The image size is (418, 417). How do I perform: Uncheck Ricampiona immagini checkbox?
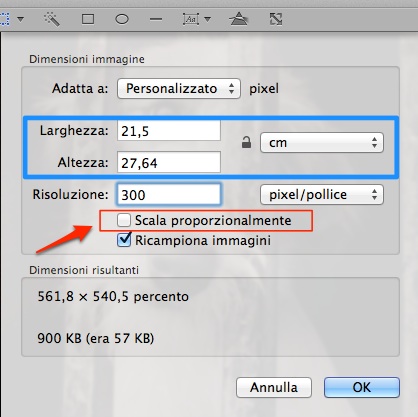point(124,240)
